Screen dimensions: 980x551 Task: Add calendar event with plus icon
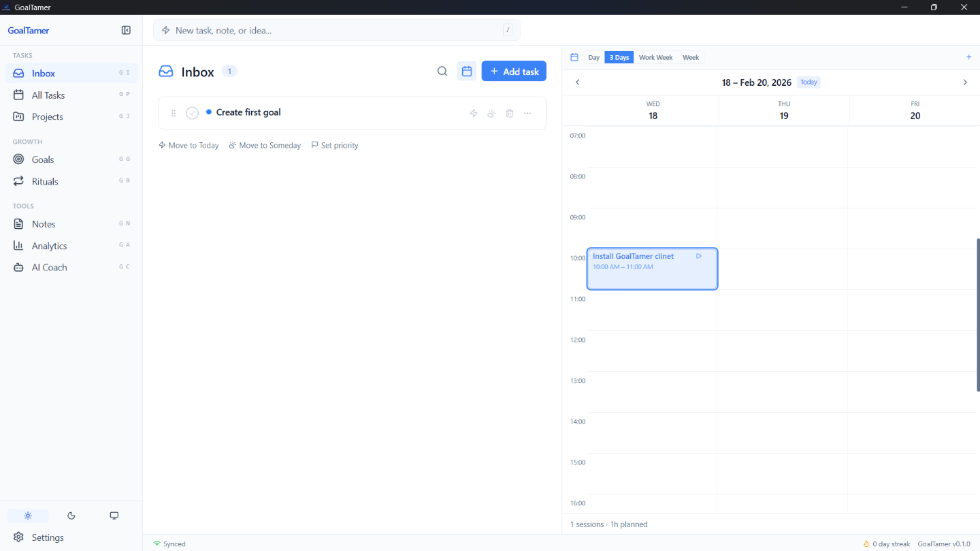click(968, 57)
